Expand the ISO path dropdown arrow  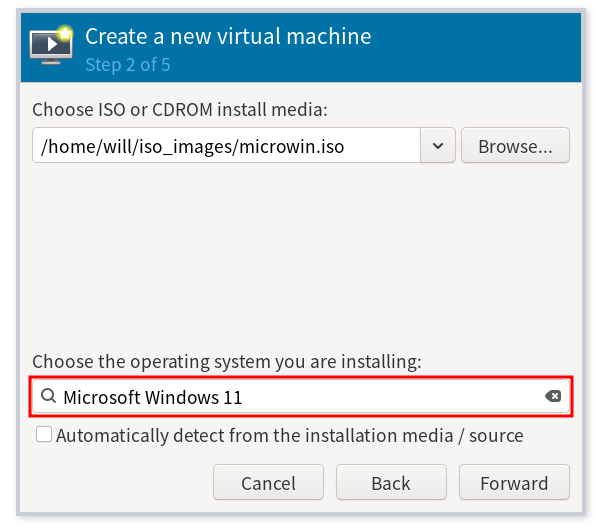(x=438, y=146)
